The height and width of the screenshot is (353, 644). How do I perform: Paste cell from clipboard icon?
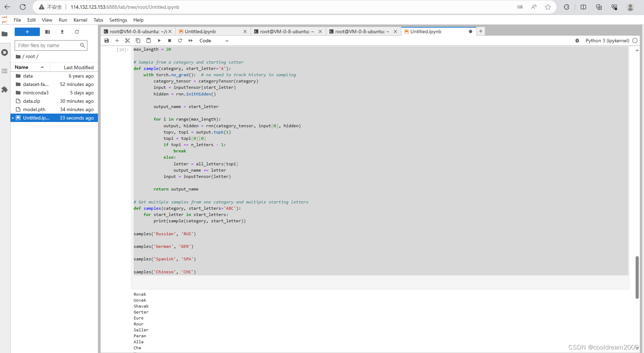149,41
